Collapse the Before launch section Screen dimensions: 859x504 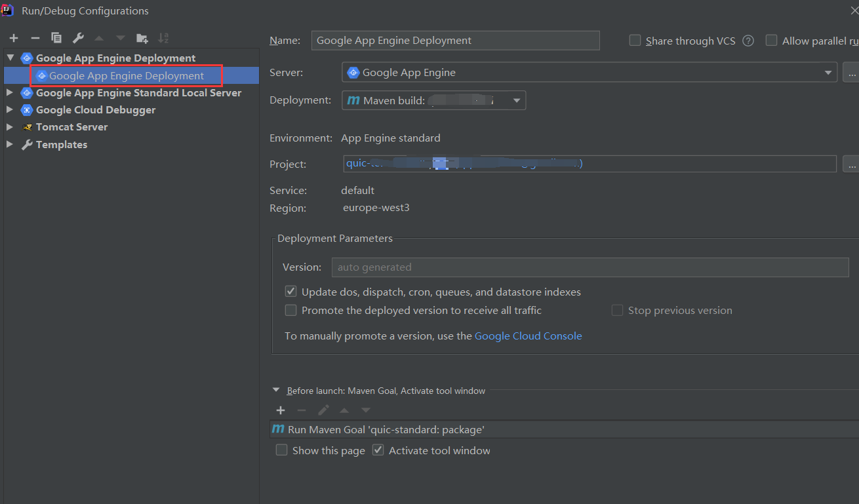click(x=276, y=391)
